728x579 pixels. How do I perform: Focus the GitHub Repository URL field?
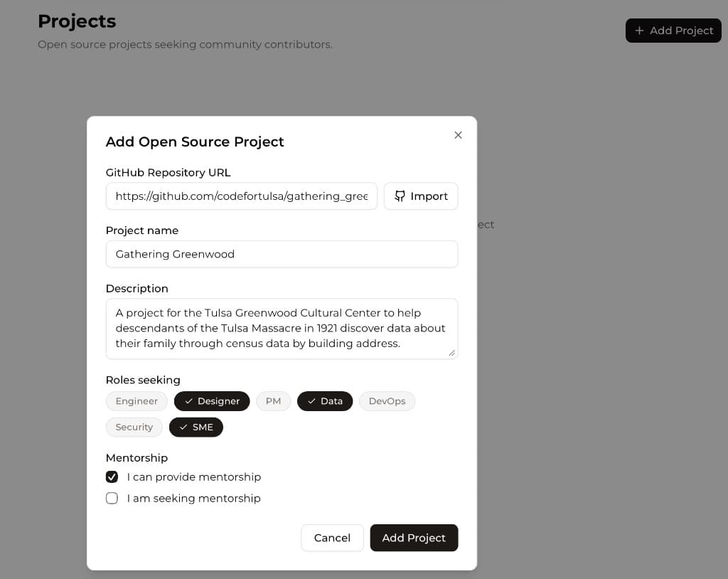tap(241, 196)
